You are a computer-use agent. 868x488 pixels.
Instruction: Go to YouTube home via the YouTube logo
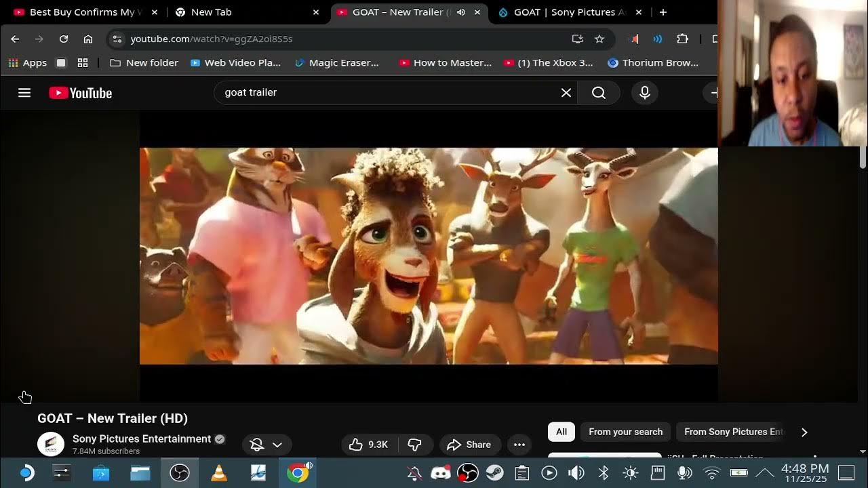pyautogui.click(x=79, y=93)
